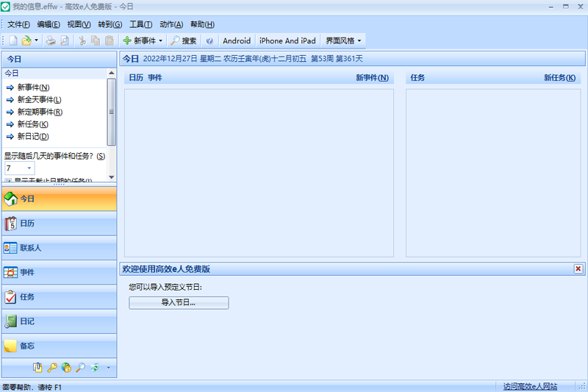
Task: Open the 日历 calendar section in the sidebar
Action: (60, 224)
